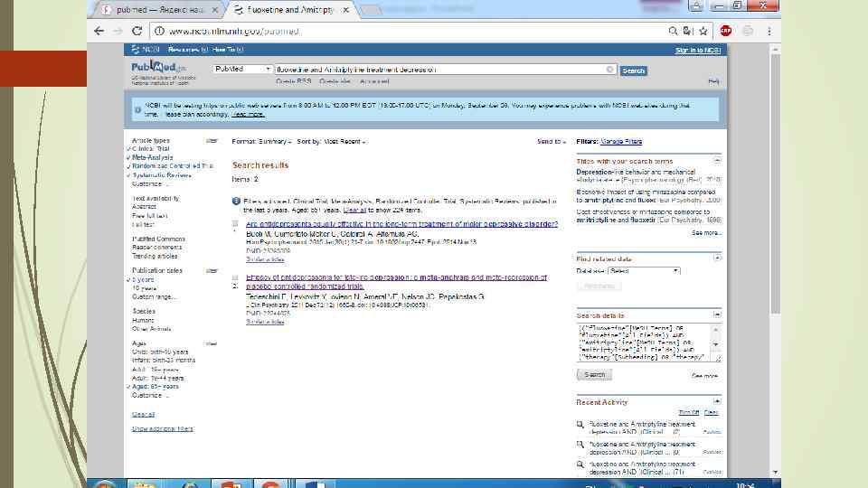868x488 pixels.
Task: Click the PubMed logo
Action: click(x=158, y=68)
